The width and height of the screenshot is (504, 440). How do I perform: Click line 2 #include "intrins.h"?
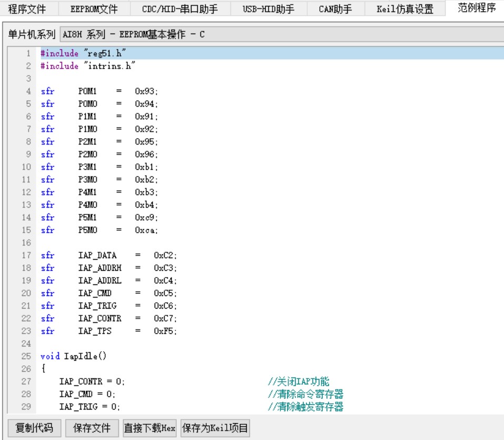[x=87, y=66]
